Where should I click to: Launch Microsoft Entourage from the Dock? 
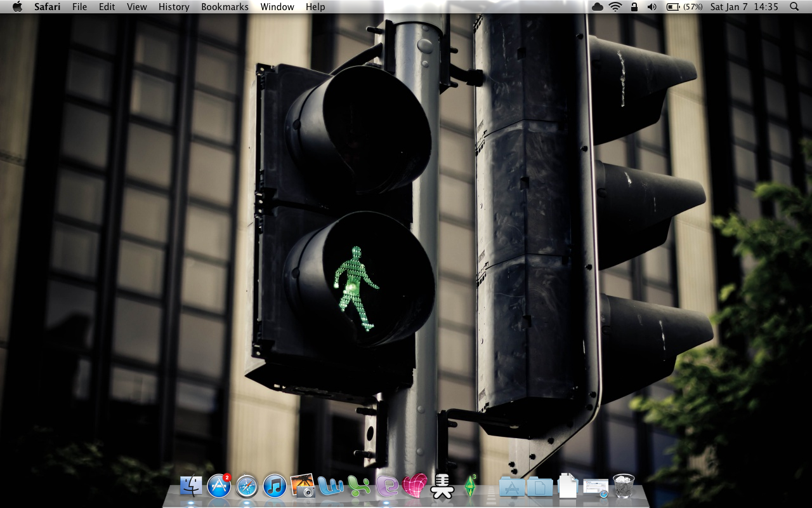point(387,487)
